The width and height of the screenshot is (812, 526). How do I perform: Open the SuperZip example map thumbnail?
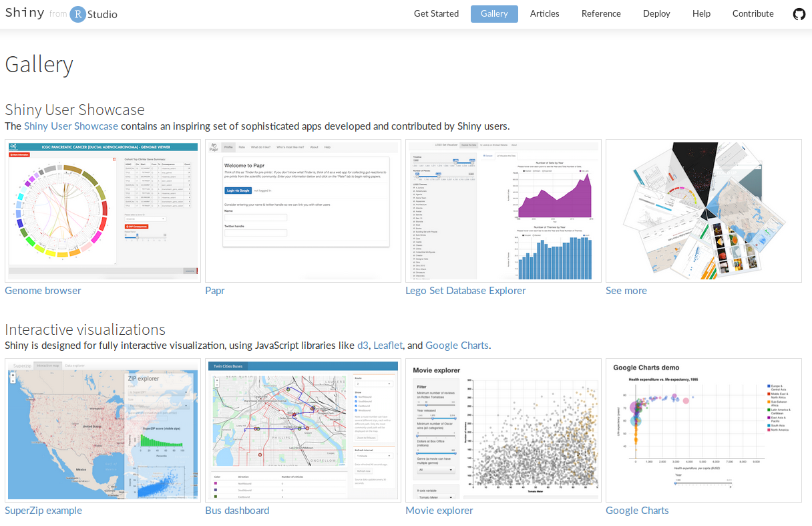[103, 430]
